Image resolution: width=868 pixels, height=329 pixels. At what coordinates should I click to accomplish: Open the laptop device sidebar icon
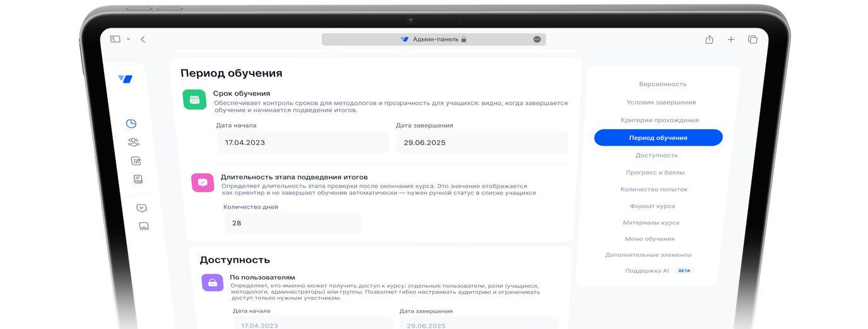pos(144,226)
